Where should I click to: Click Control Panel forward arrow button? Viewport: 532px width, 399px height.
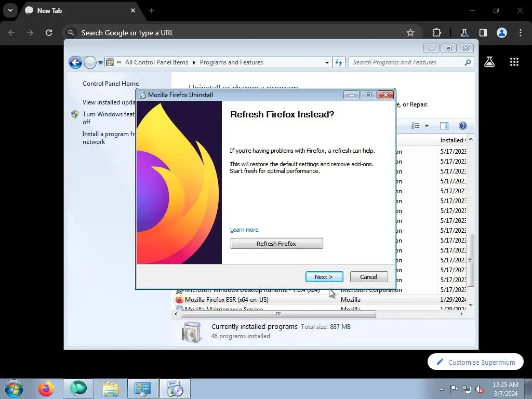coord(90,62)
